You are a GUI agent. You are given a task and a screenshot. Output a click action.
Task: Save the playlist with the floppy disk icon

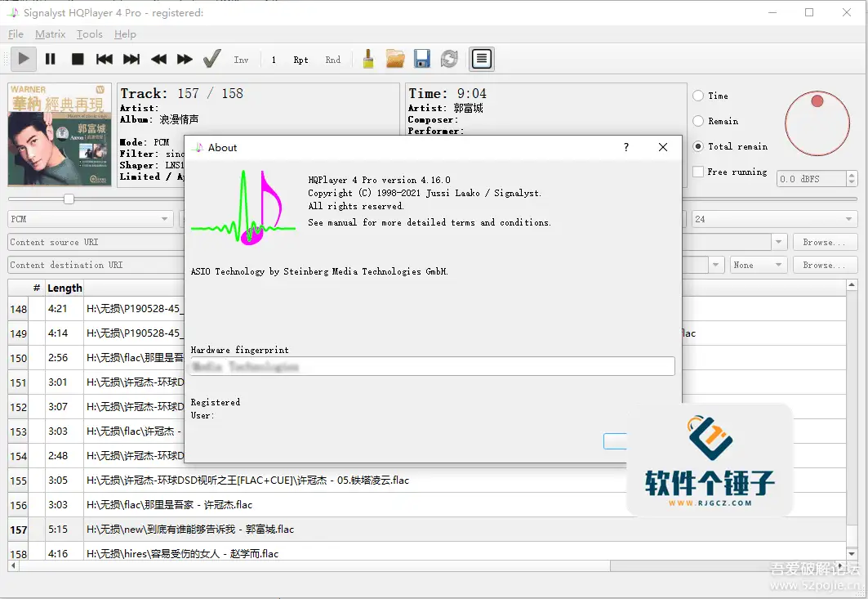[422, 59]
